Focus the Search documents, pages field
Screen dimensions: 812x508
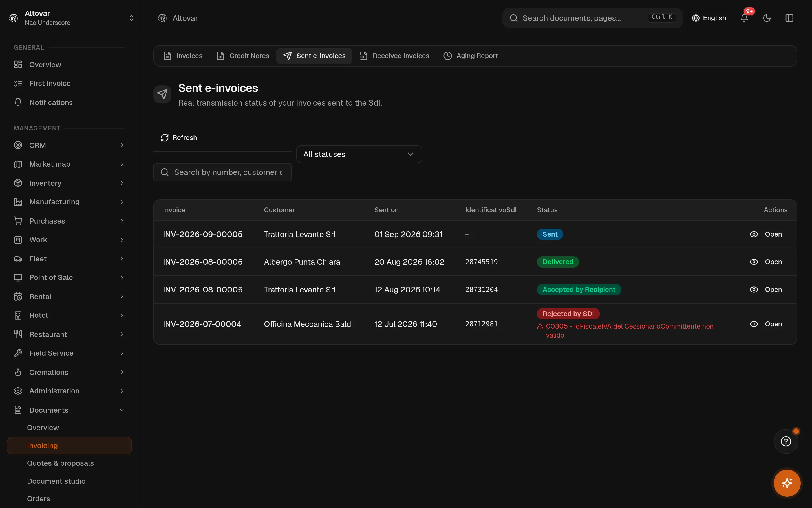592,18
